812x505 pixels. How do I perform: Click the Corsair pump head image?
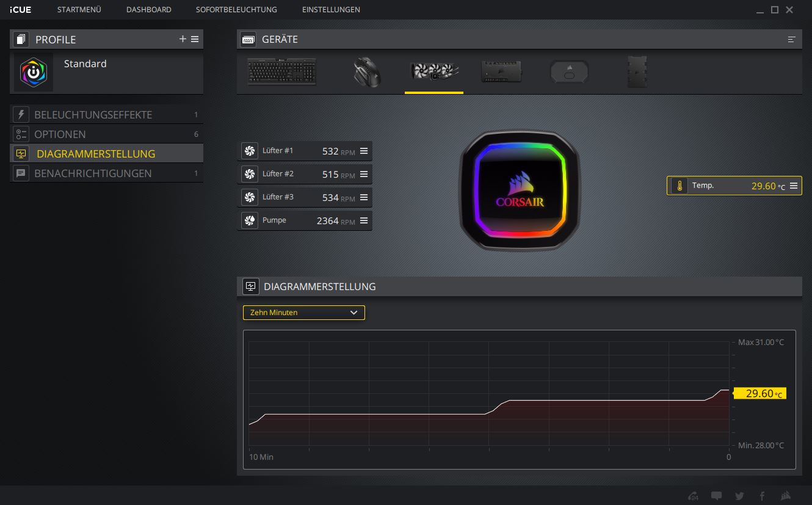(520, 191)
